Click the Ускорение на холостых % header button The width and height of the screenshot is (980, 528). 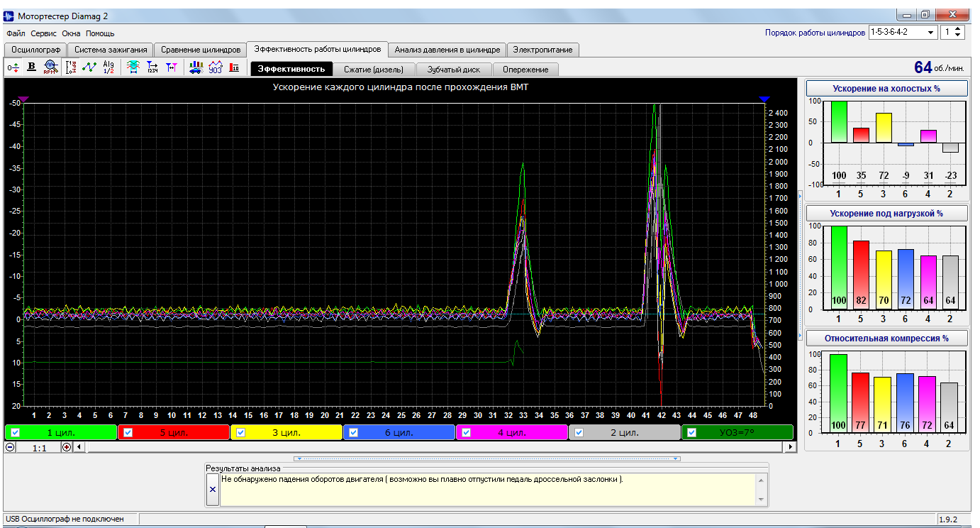(887, 88)
